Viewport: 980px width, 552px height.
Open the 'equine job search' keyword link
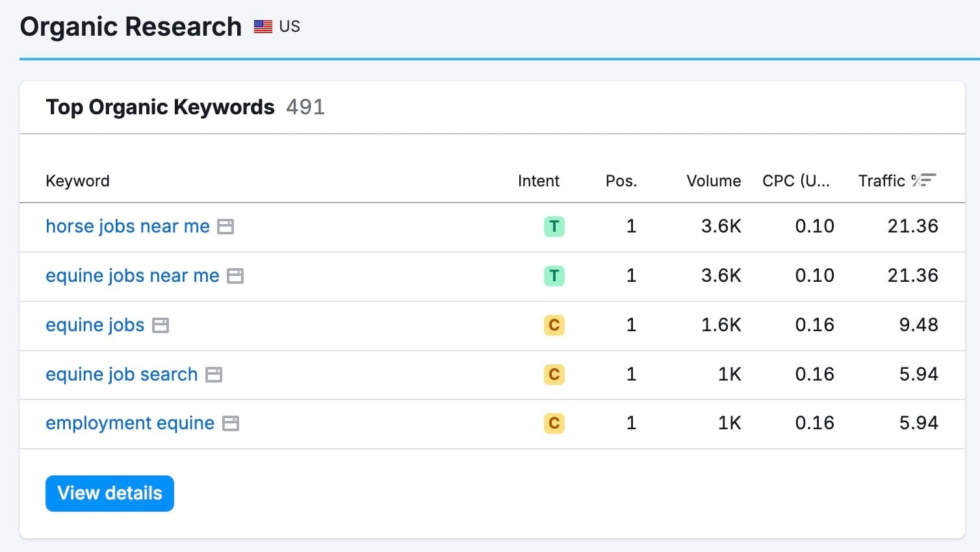tap(122, 374)
